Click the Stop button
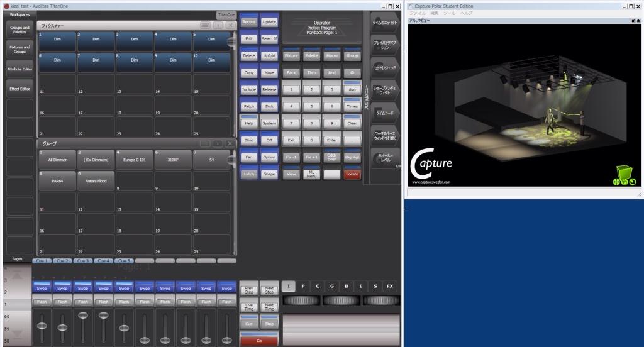This screenshot has height=347, width=644. point(269,324)
